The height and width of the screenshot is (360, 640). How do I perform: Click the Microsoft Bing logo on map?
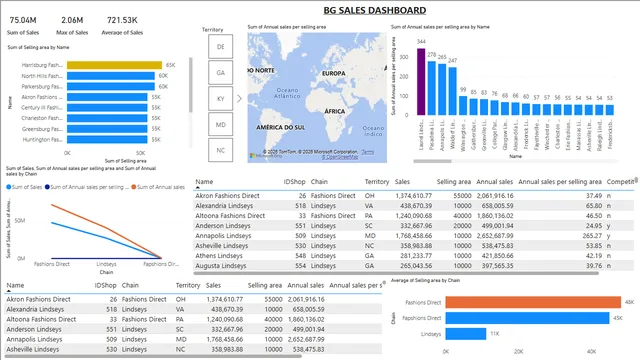coord(266,156)
